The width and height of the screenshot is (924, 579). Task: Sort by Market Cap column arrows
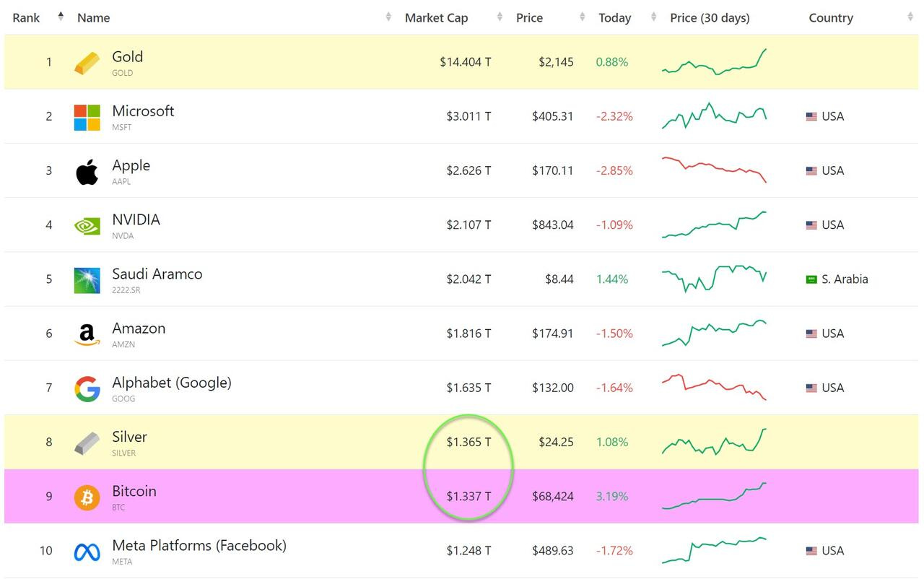[500, 17]
